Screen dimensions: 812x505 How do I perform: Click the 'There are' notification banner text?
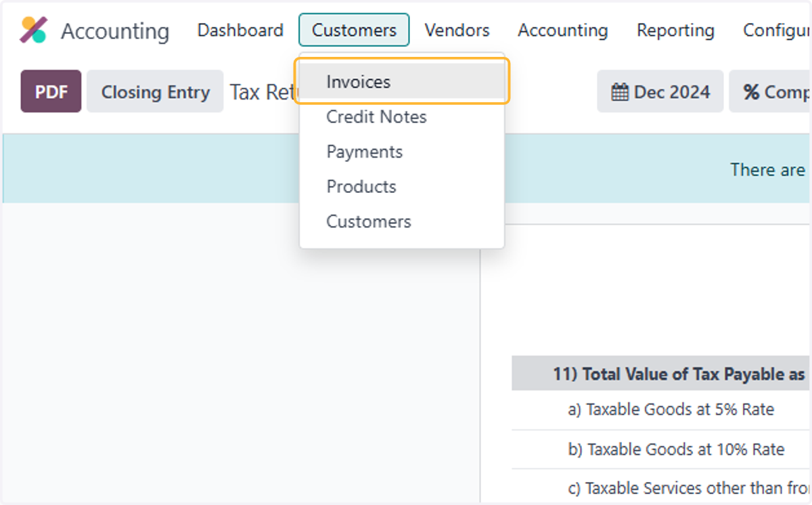click(767, 169)
